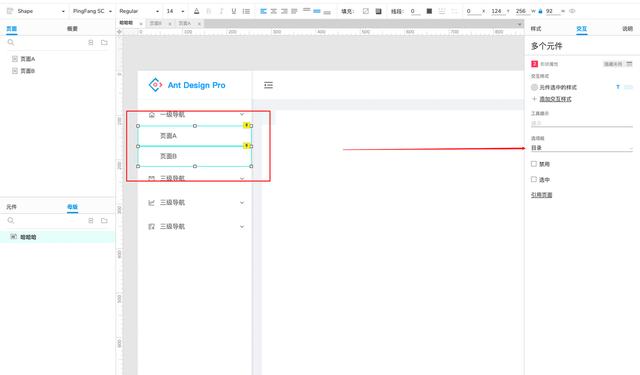Viewport: 640px width, 375px height.
Task: Select 页面A in the pages tree
Action: 28,59
